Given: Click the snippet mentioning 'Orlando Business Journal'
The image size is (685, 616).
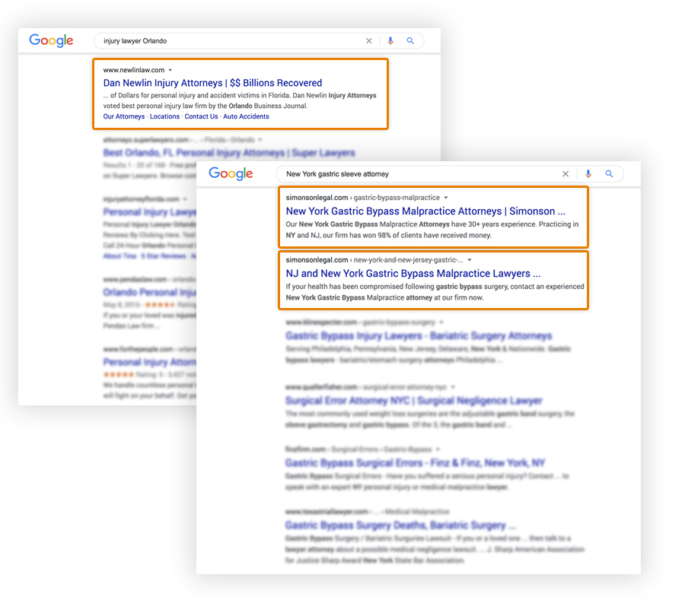Looking at the screenshot, I should 240,100.
